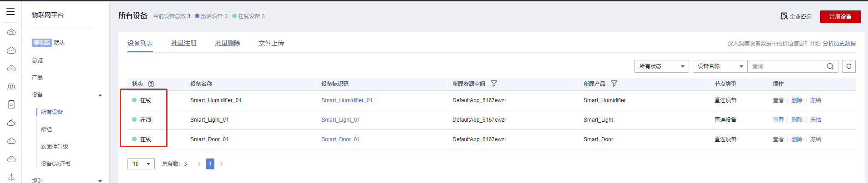
Task: Open the all-status filter dropdown
Action: point(661,66)
